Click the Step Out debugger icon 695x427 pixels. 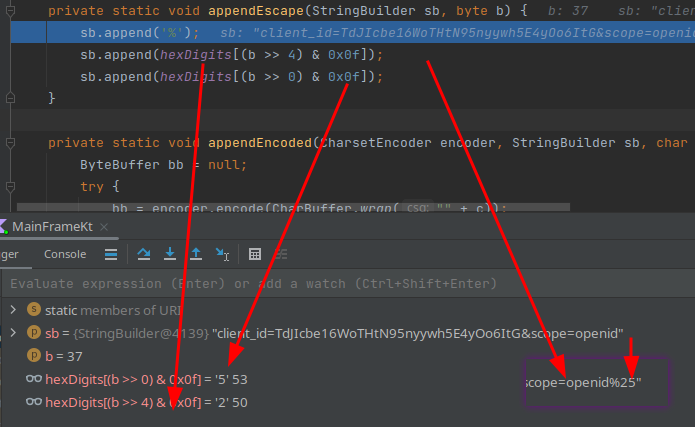pyautogui.click(x=196, y=254)
